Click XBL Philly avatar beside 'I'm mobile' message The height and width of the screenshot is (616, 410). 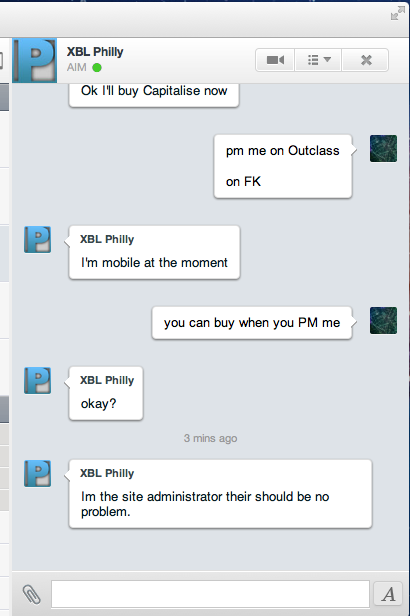click(x=37, y=239)
